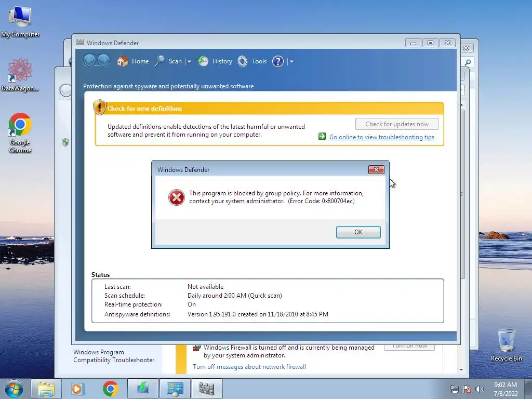
Task: Open the History section
Action: (222, 61)
